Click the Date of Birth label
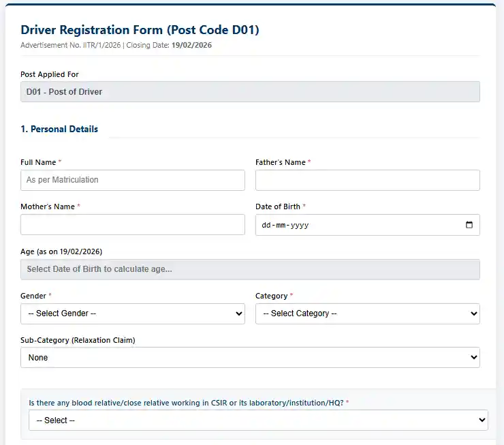This screenshot has width=504, height=445. tap(278, 206)
